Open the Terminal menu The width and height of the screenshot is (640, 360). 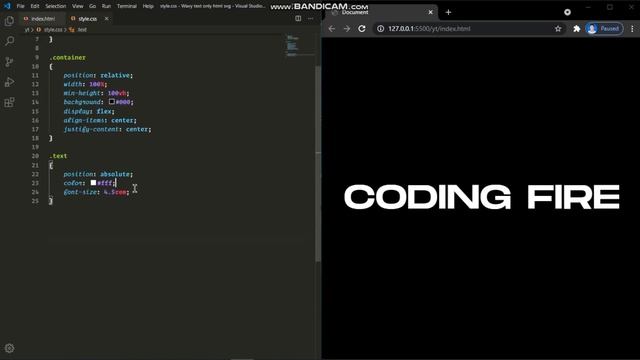coord(127,6)
